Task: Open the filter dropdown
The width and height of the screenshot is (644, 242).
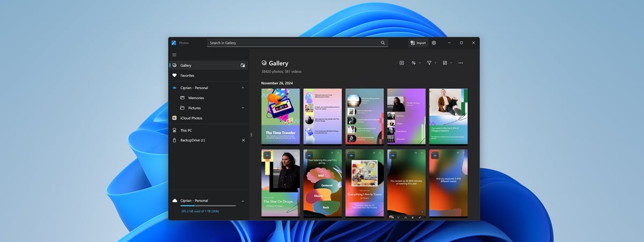Action: [432, 63]
